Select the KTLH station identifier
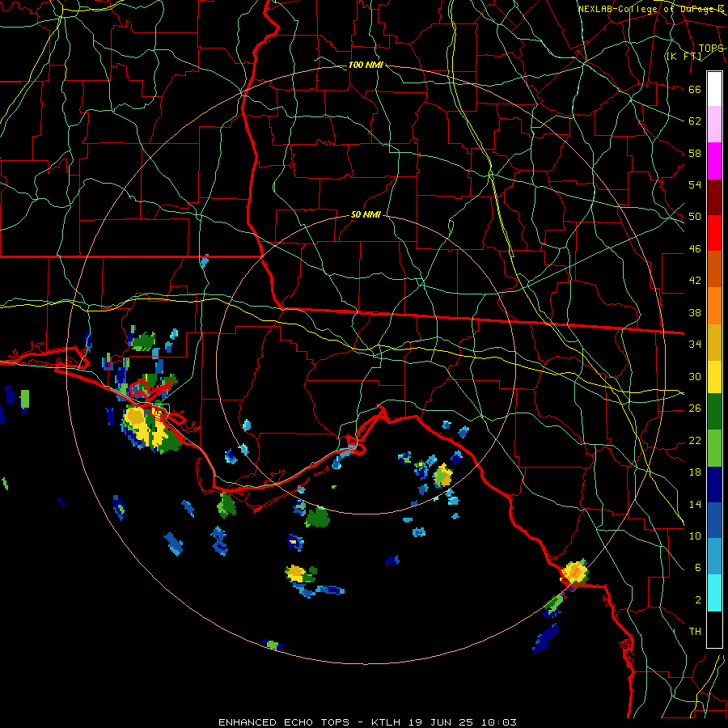The width and height of the screenshot is (728, 728). click(385, 722)
